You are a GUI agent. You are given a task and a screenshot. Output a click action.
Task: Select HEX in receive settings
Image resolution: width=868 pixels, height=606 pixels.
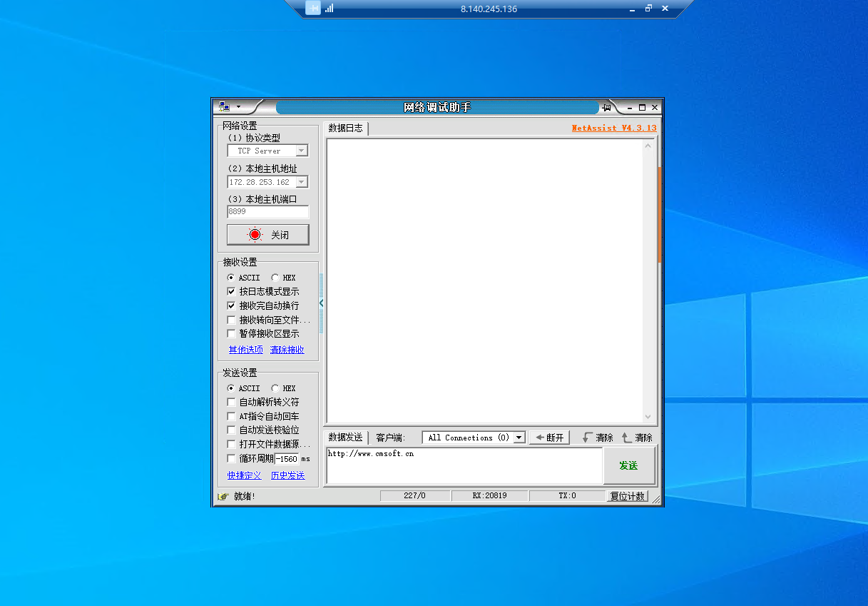coord(275,278)
